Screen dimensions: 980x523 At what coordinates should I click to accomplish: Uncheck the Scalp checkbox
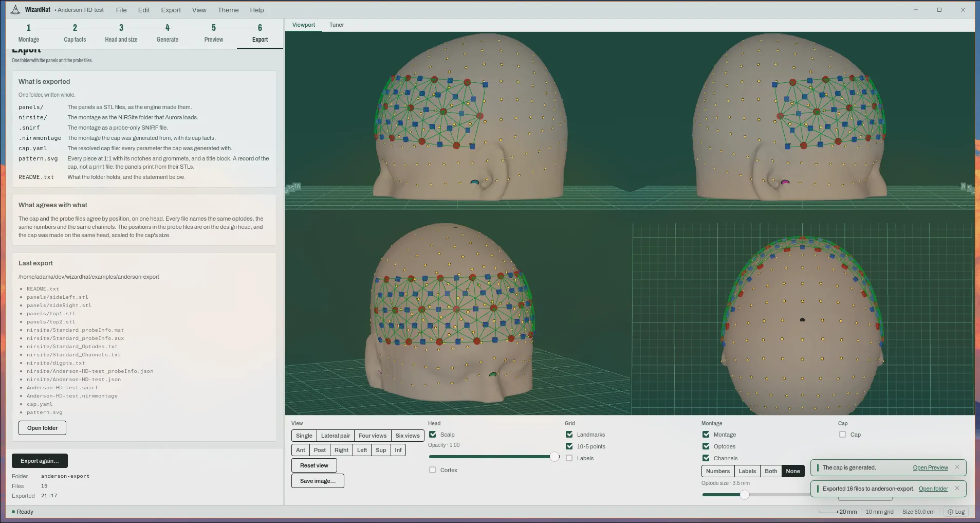433,435
